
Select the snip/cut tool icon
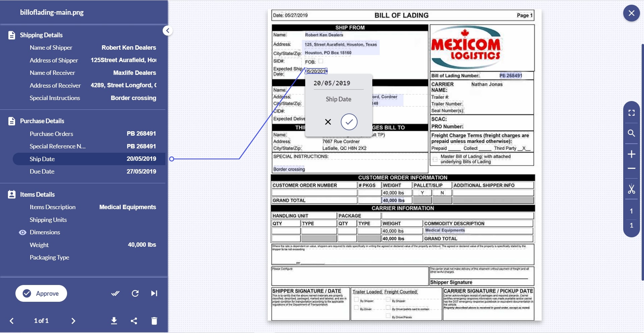pos(632,190)
